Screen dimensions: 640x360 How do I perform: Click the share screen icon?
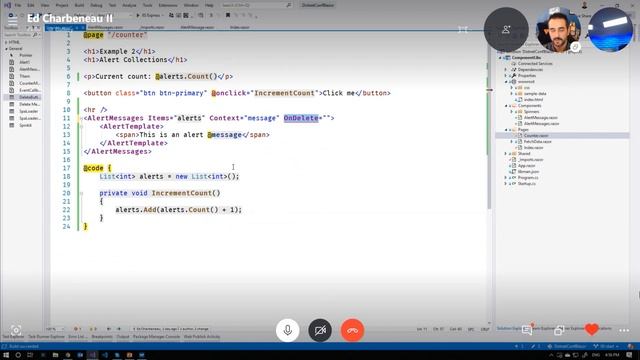point(559,330)
